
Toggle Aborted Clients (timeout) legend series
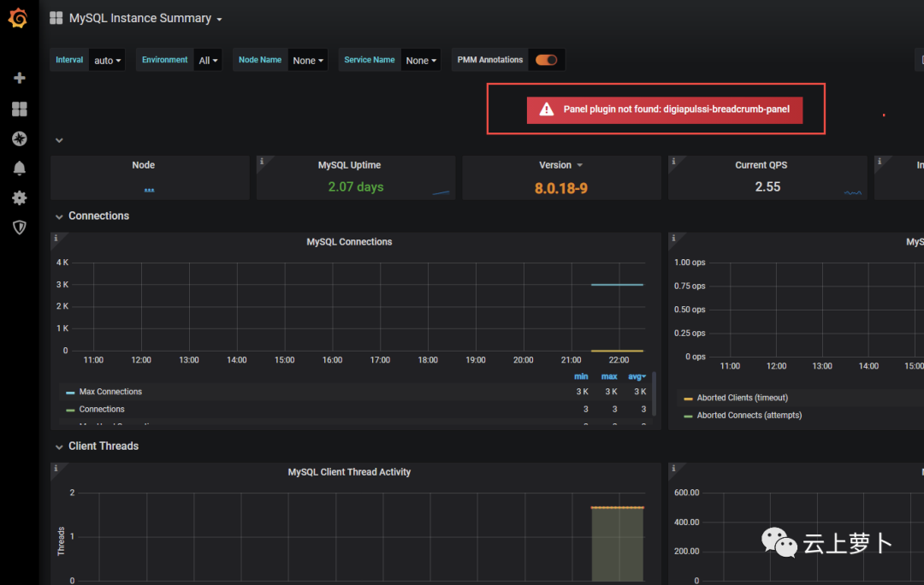(742, 398)
